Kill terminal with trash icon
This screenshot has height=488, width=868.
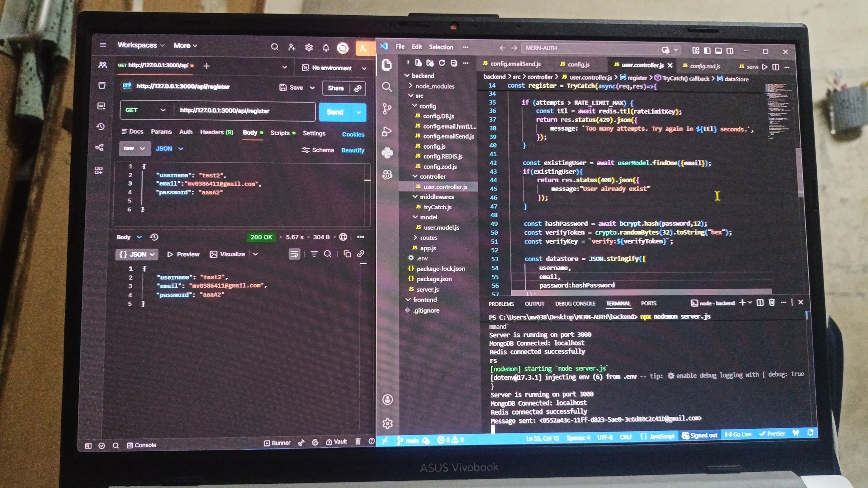772,302
